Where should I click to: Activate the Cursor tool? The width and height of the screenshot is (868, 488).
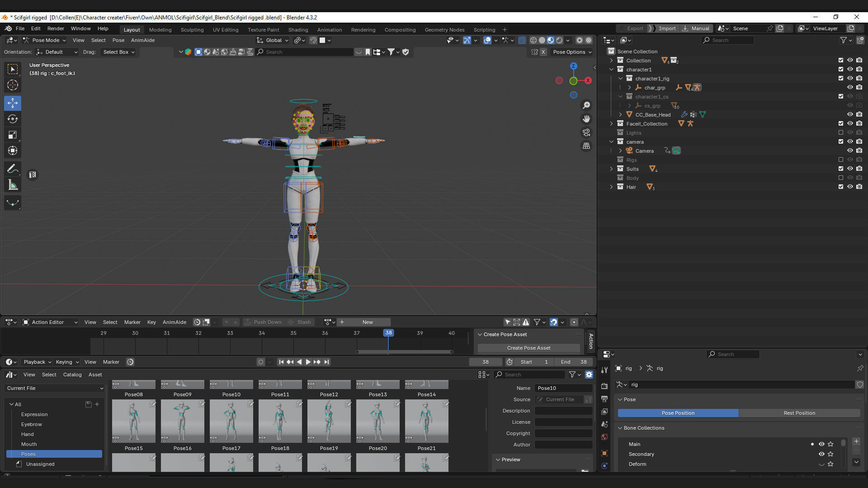[x=13, y=85]
